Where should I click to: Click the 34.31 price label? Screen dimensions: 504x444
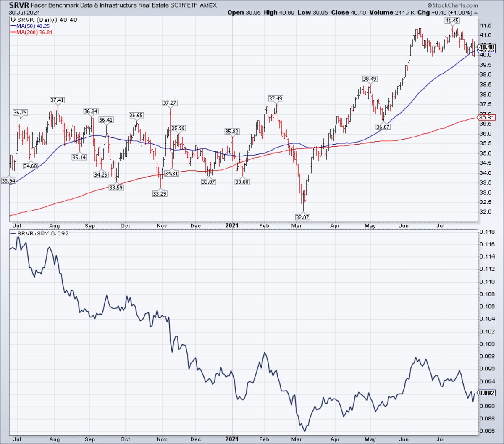[x=171, y=173]
